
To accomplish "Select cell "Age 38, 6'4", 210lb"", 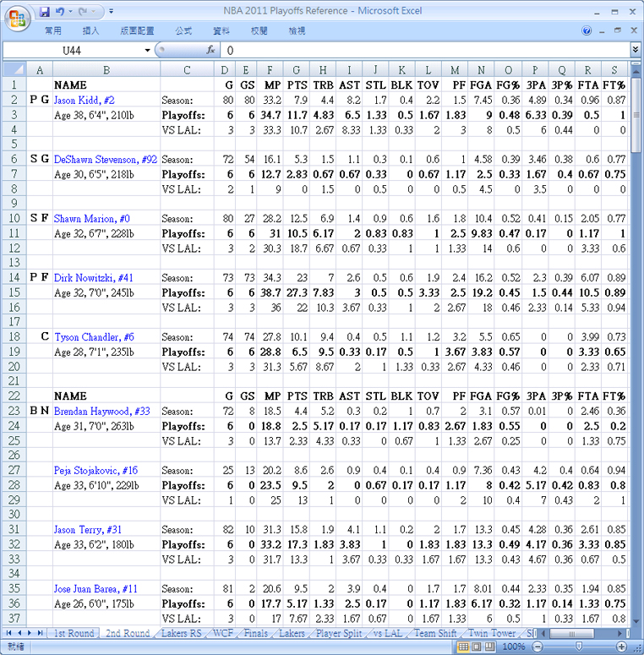I will pyautogui.click(x=106, y=115).
